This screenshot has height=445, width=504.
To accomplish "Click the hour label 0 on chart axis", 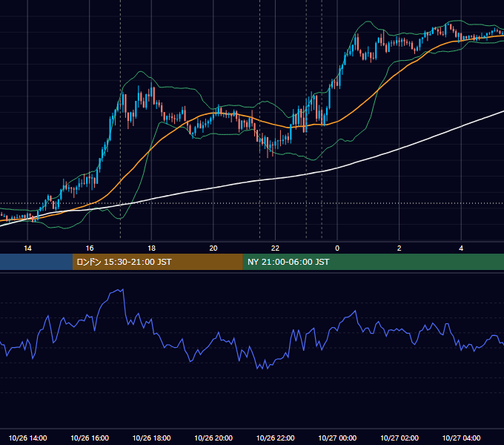I will (x=337, y=248).
